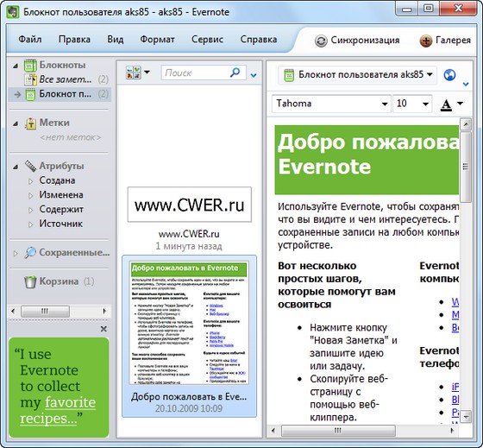
Task: Expand the Содержит attribute
Action: pos(30,210)
